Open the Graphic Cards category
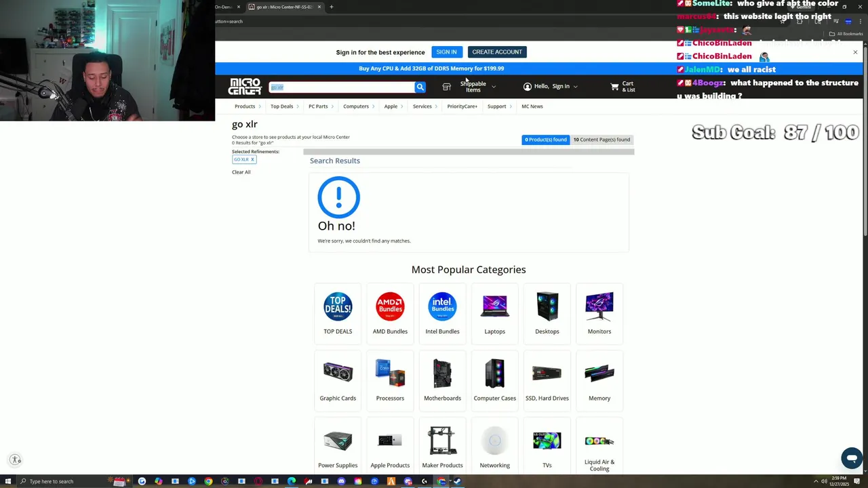868x488 pixels. (338, 380)
